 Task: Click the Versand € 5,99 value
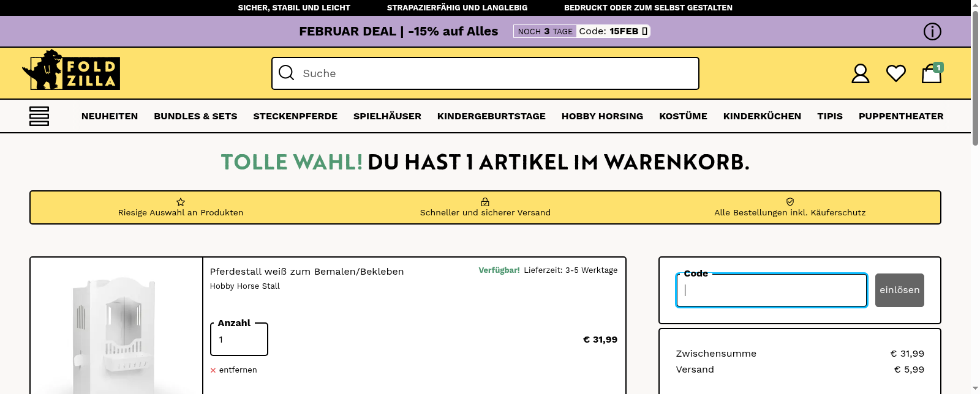point(909,370)
